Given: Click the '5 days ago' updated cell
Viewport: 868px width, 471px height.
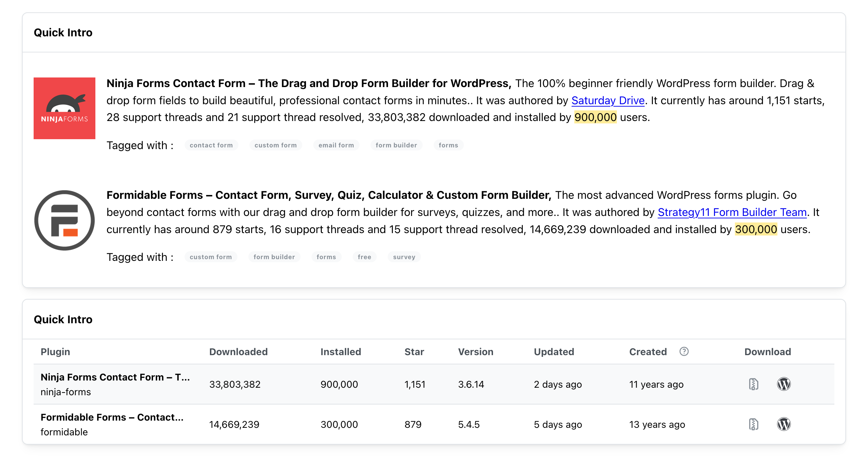Looking at the screenshot, I should 558,424.
